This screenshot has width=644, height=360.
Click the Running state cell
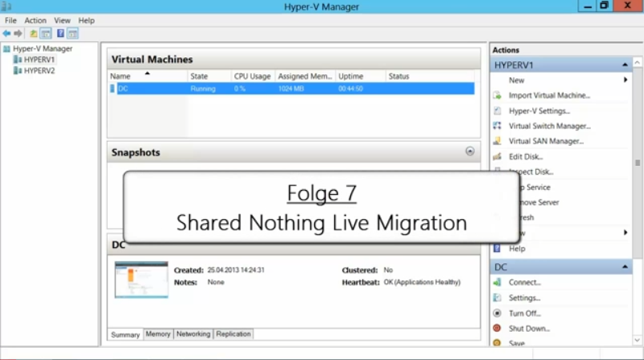[x=203, y=89]
